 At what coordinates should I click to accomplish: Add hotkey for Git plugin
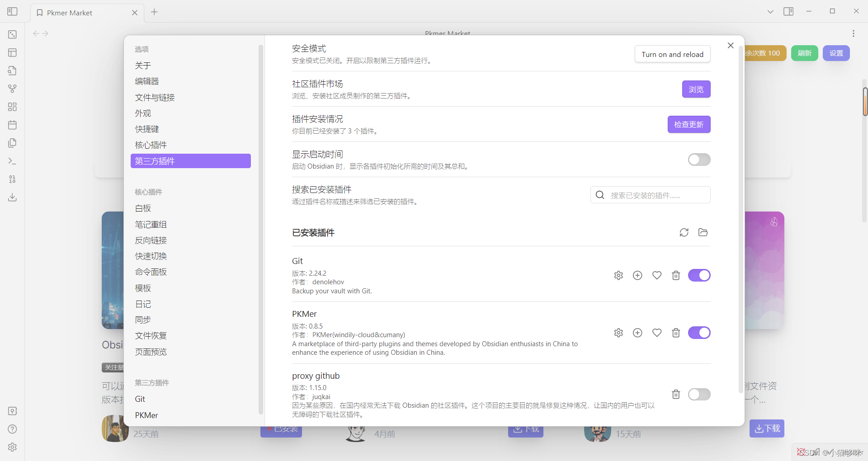click(x=637, y=275)
